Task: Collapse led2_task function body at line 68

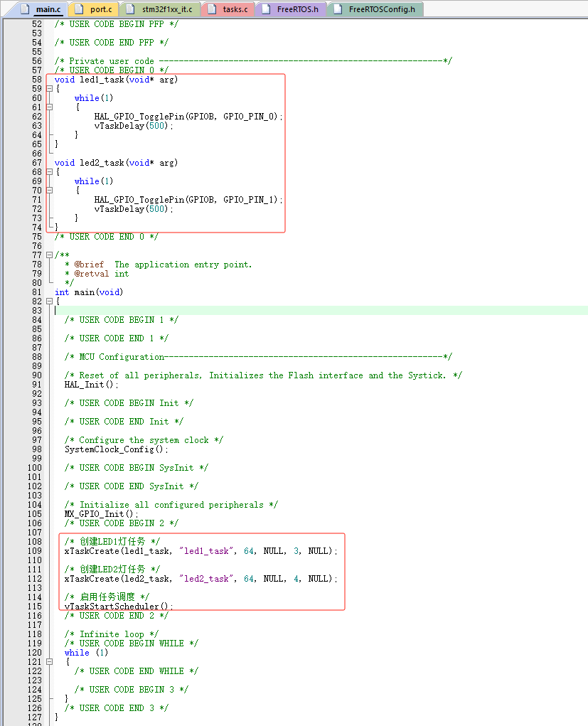Action: coord(50,172)
